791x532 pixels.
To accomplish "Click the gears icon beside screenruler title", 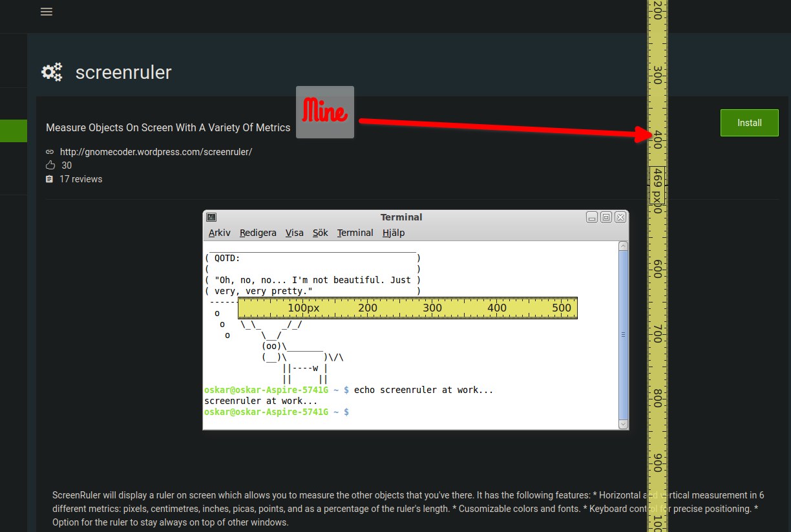I will (52, 72).
